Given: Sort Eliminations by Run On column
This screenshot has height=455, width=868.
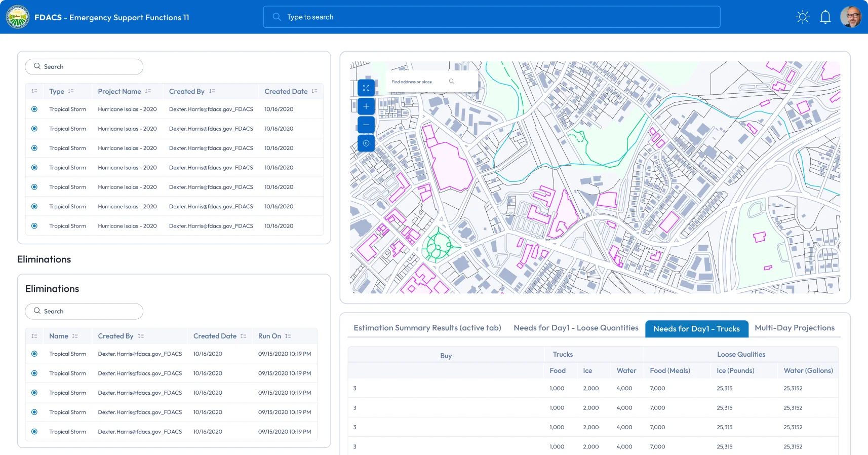Looking at the screenshot, I should [288, 336].
